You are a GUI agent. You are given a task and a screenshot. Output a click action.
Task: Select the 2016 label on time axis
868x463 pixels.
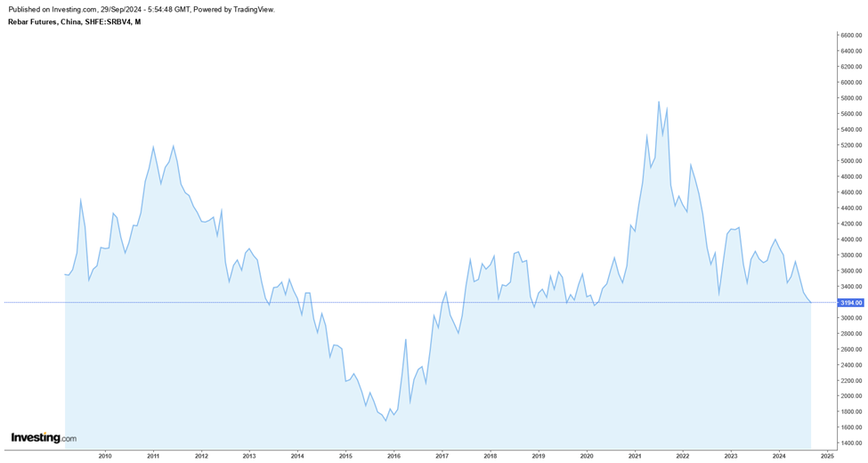coord(393,456)
